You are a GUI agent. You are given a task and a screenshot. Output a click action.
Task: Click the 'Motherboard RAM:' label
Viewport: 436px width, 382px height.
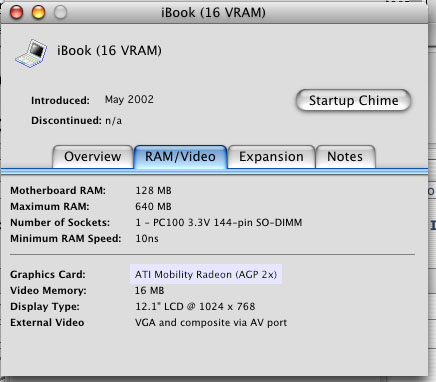click(x=58, y=191)
